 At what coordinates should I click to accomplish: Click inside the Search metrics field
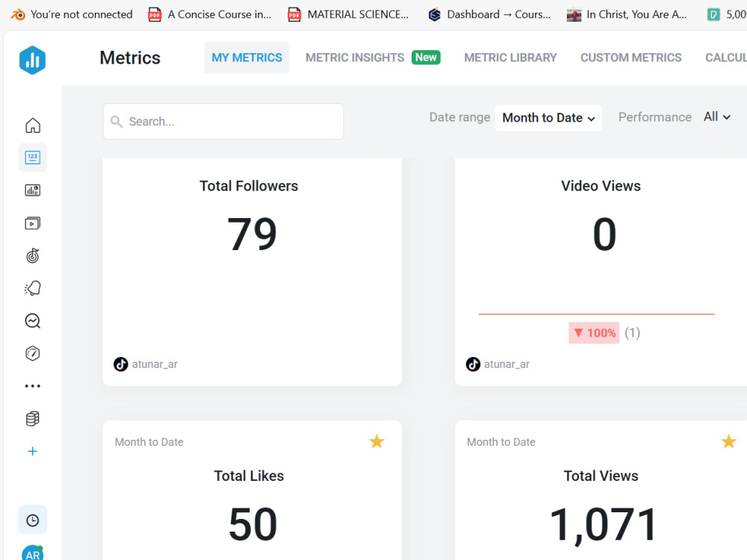click(x=223, y=121)
